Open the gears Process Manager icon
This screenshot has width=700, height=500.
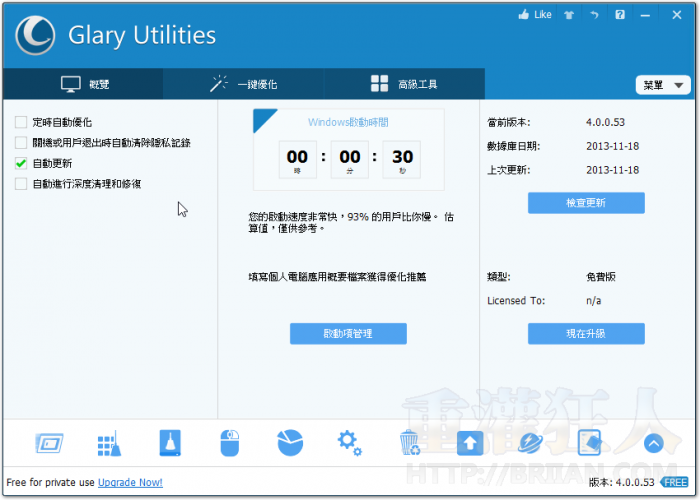[x=350, y=443]
